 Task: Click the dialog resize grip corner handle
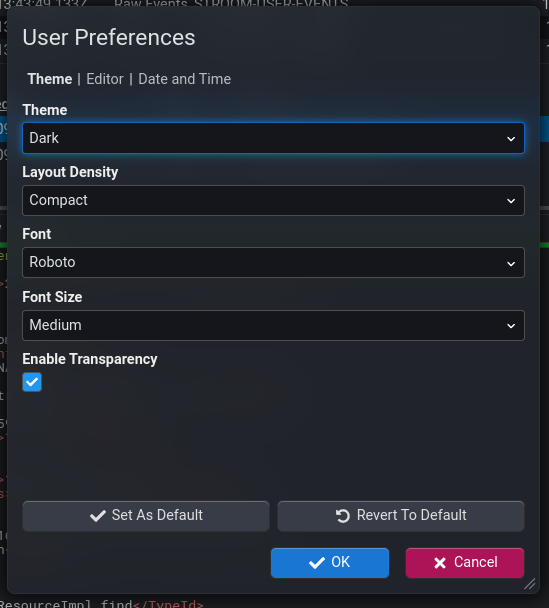pyautogui.click(x=530, y=584)
